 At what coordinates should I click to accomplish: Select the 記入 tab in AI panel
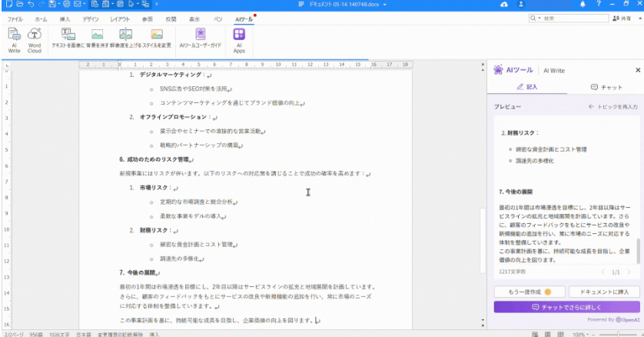(527, 87)
